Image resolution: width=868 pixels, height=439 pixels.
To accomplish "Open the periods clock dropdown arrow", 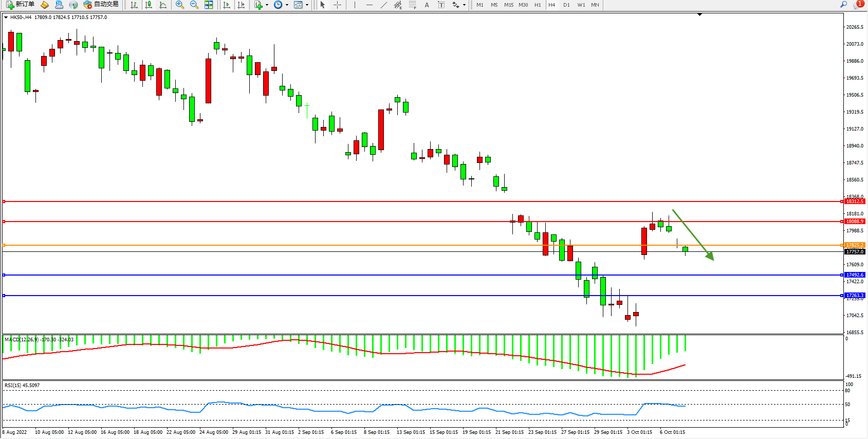I will 287,5.
